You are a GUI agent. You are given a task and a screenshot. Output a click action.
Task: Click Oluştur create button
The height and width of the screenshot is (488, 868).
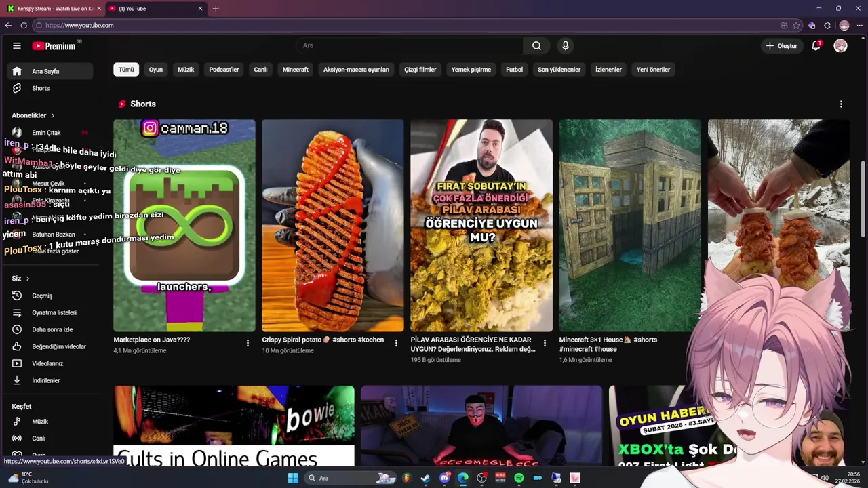(781, 45)
